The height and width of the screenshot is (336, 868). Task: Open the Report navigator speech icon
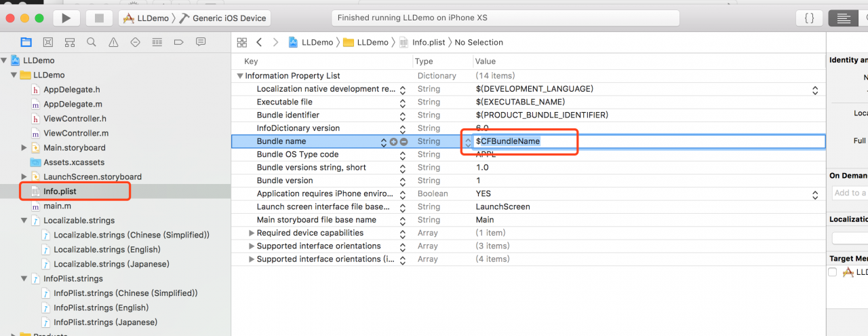point(200,42)
